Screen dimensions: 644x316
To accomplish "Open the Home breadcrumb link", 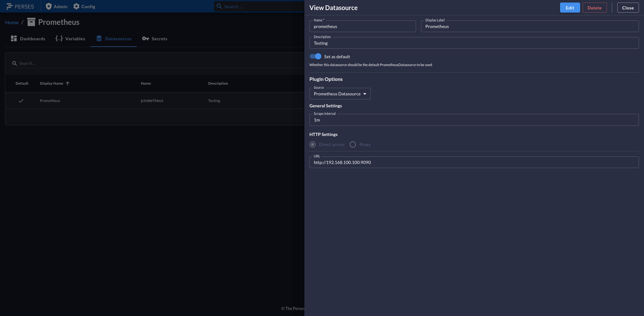I will [12, 22].
